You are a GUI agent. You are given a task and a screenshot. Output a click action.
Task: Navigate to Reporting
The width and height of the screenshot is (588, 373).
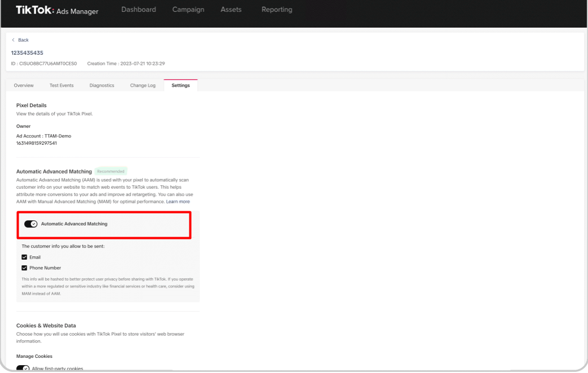277,10
